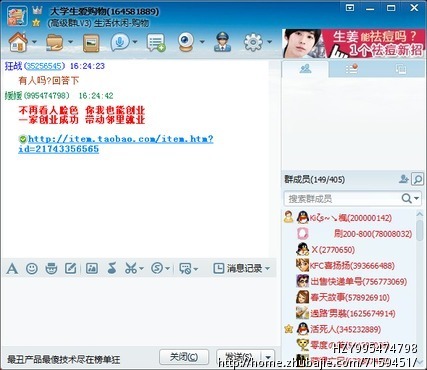This screenshot has height=370, width=427.
Task: Click the member list scrollbar up arrow
Action: click(x=420, y=214)
